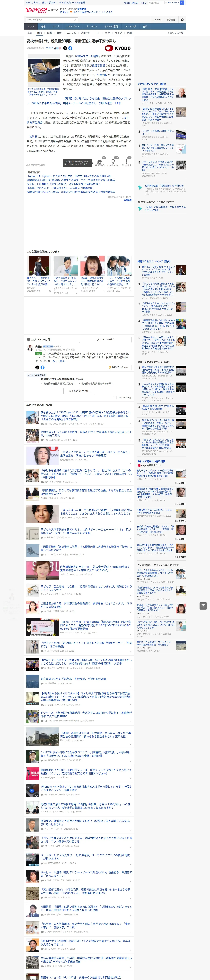Select the みんなの意見 tab
This screenshot has width=210, height=980.
coord(111,26)
